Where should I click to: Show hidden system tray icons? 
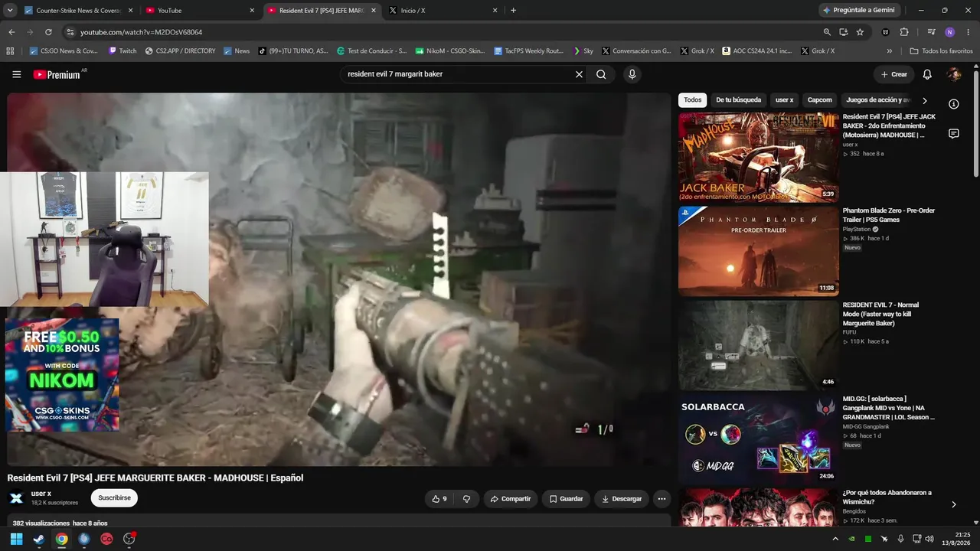[835, 539]
